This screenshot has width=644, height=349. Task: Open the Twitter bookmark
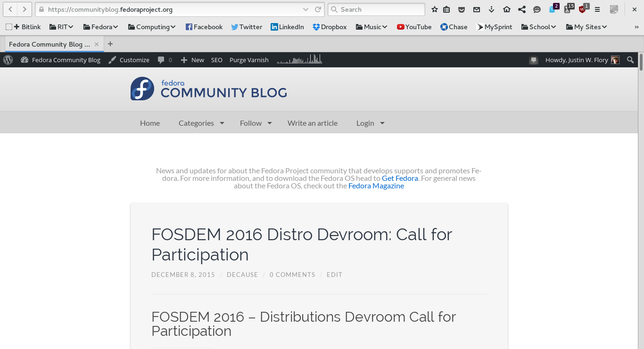coord(247,27)
